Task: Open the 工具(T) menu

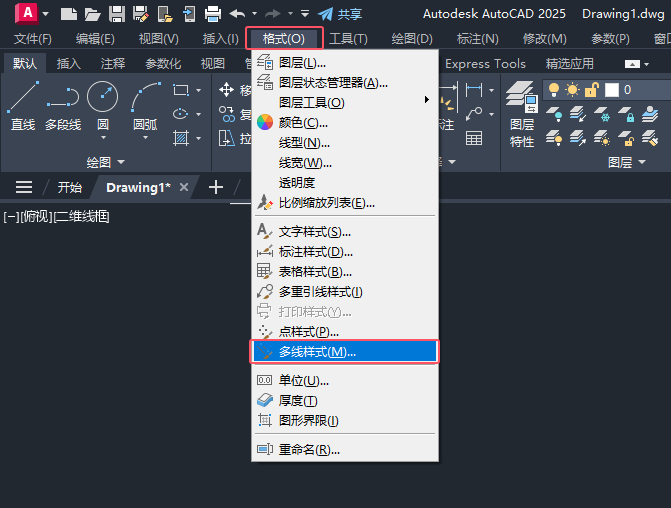Action: (x=348, y=39)
